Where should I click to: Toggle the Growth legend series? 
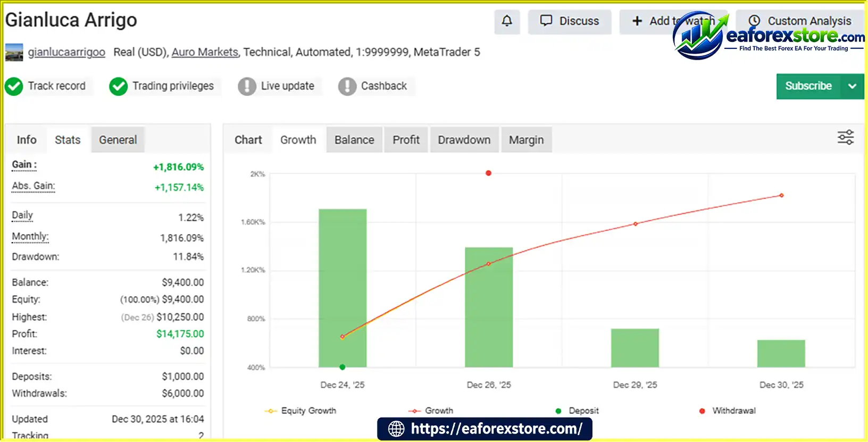point(431,411)
